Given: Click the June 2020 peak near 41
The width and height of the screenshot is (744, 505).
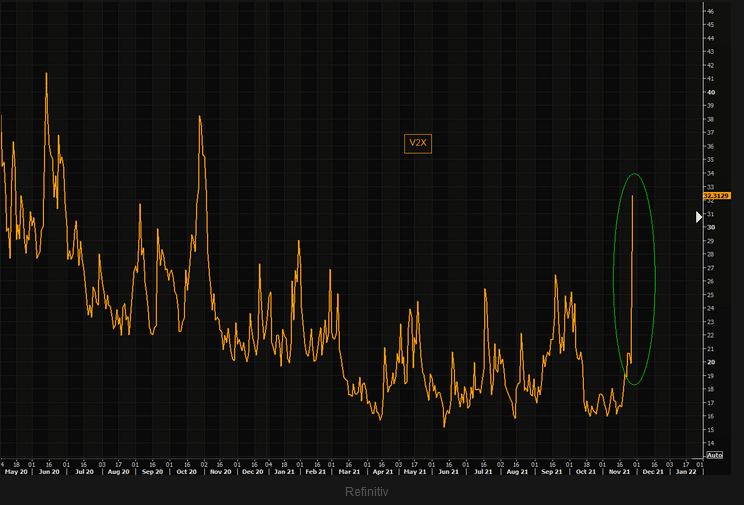Looking at the screenshot, I should (46, 74).
